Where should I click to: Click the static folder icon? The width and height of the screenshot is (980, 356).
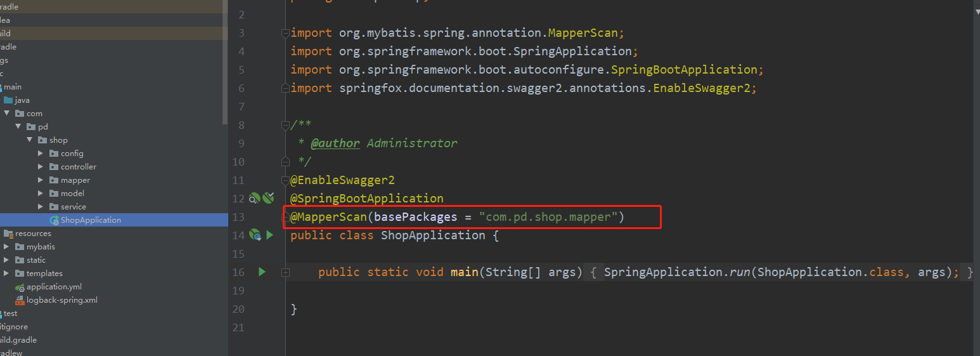pyautogui.click(x=20, y=260)
